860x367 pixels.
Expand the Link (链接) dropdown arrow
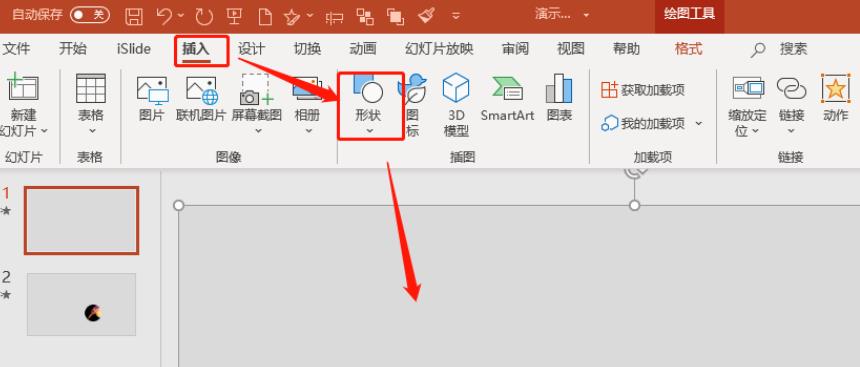click(x=791, y=131)
